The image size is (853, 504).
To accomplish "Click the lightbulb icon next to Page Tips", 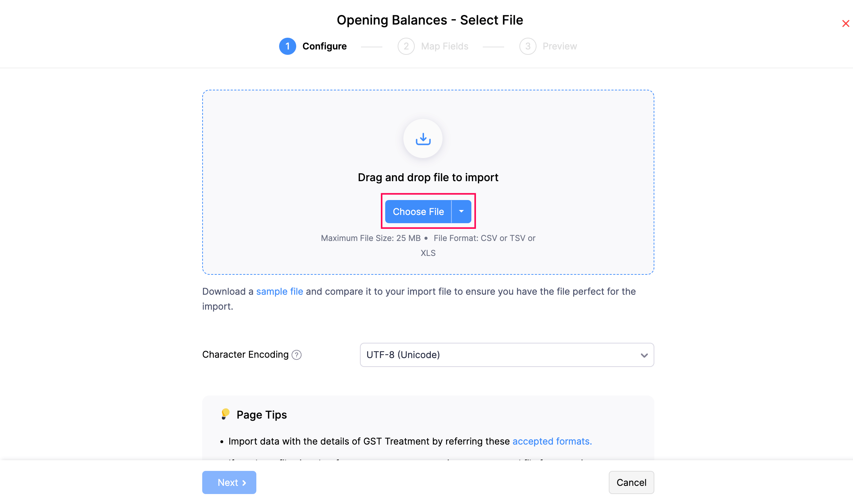I will click(225, 414).
